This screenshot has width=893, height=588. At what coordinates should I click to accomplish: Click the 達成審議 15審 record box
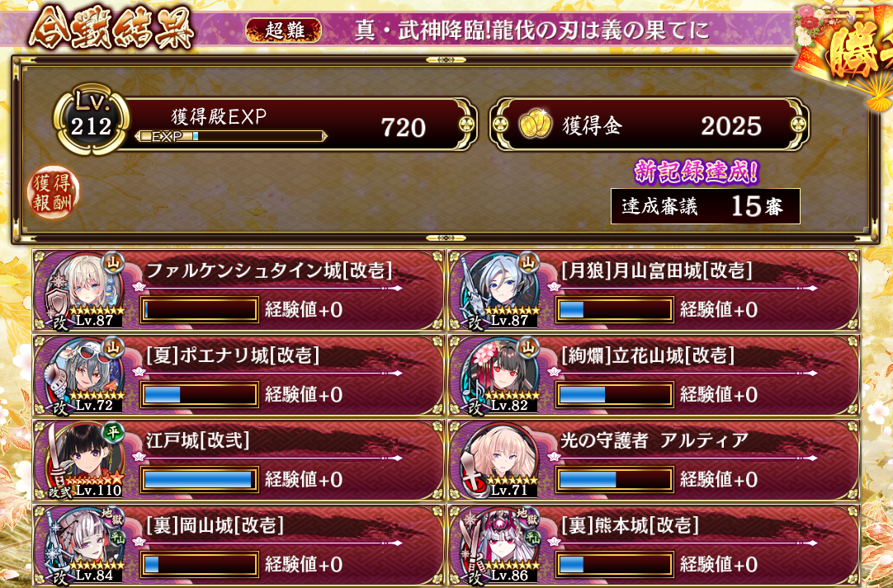[705, 206]
